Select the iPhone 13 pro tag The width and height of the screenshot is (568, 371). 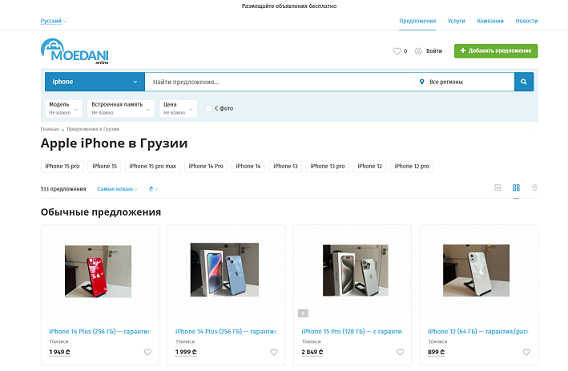pyautogui.click(x=327, y=166)
